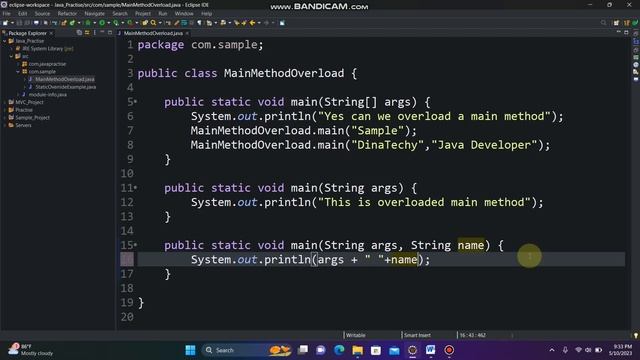
Task: Click line 7 MainMethodOverload.main("Sample") code
Action: pyautogui.click(x=304, y=131)
